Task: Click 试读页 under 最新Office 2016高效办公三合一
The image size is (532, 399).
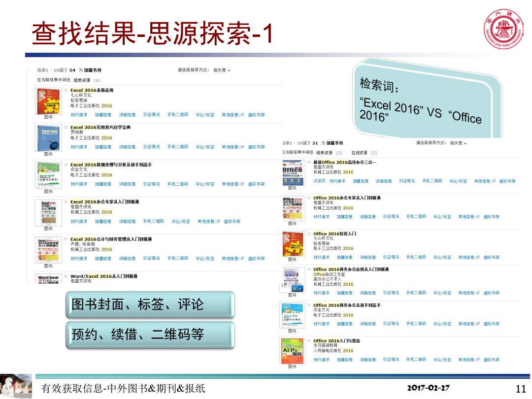Action: [x=319, y=181]
